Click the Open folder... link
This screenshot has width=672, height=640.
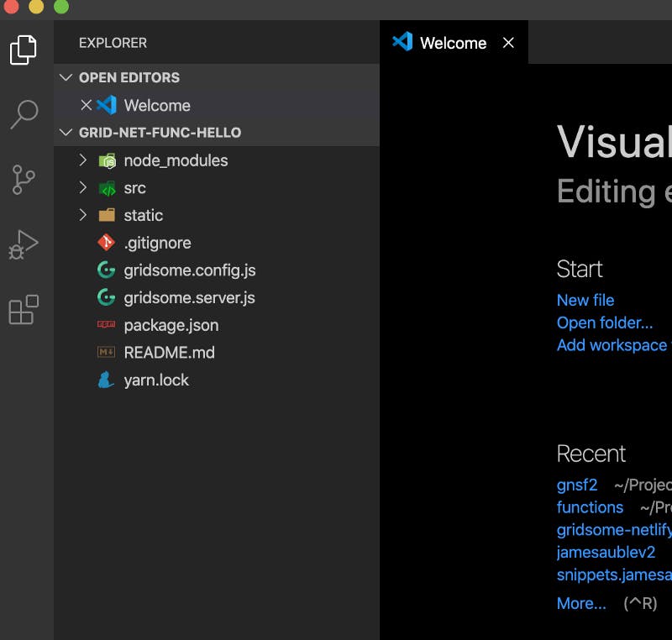point(604,323)
